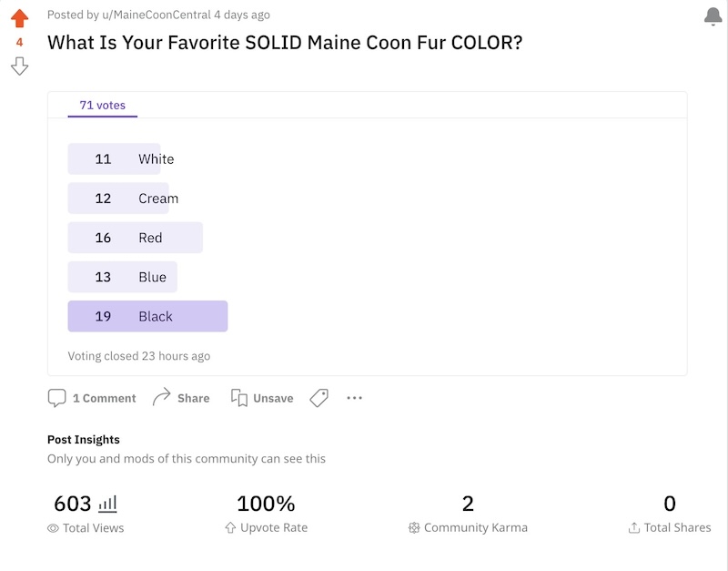Click the Share arrow icon
Image resolution: width=728 pixels, height=571 pixels.
162,398
